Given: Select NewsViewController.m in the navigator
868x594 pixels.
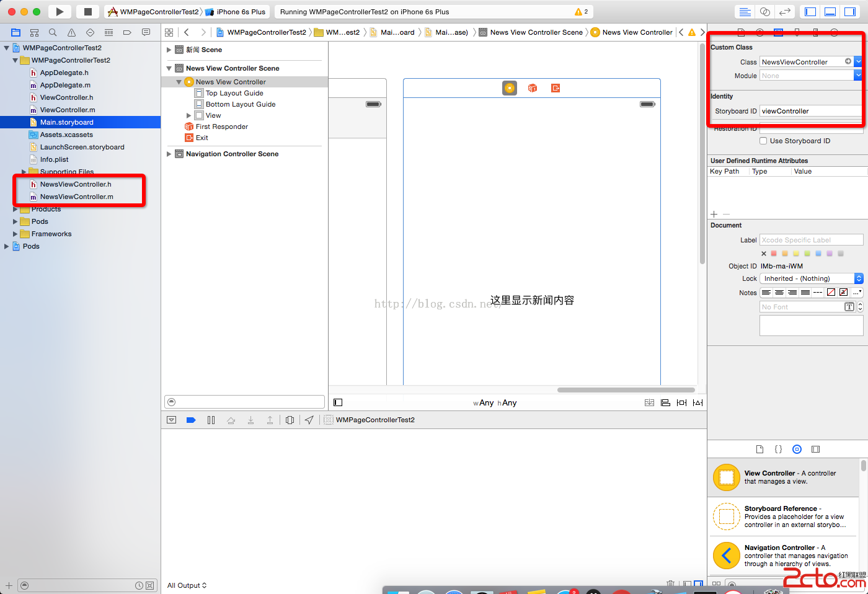Looking at the screenshot, I should click(76, 197).
